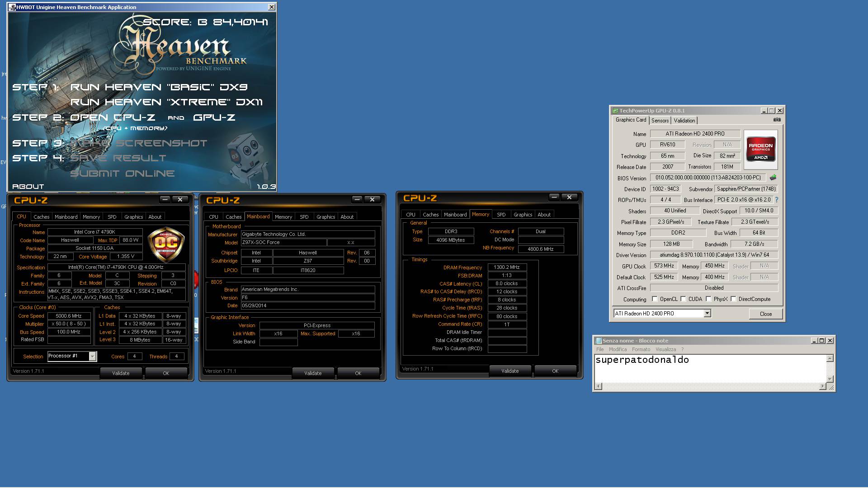
Task: Open Caches tab in first CPU-Z window
Action: pos(42,217)
